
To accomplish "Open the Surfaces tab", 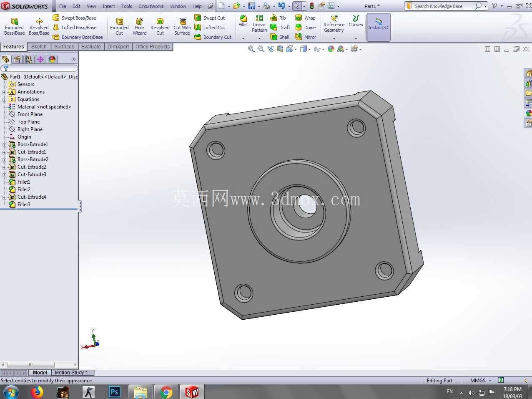I will (x=64, y=47).
